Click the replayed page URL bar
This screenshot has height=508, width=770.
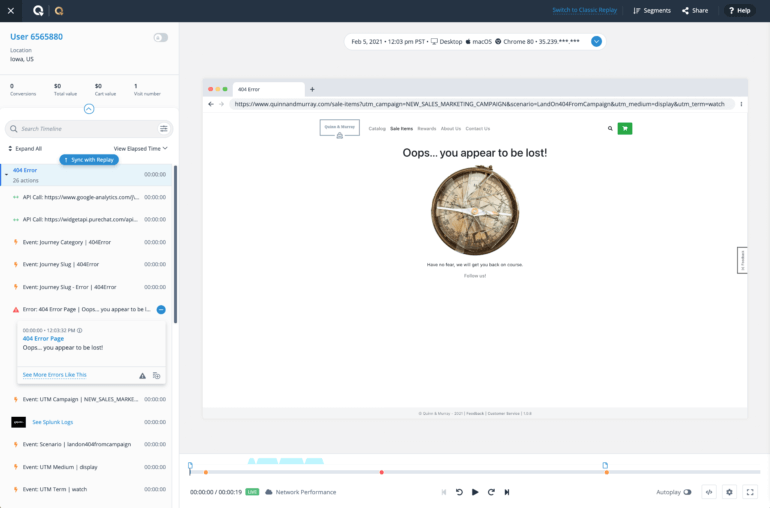[482, 104]
